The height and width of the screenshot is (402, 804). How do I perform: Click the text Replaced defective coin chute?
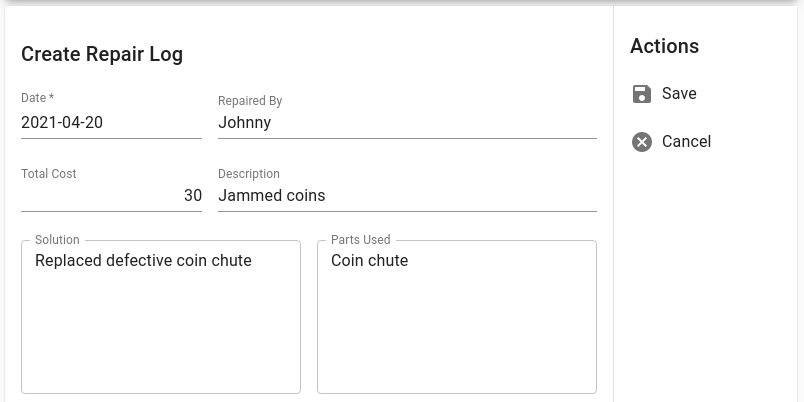pyautogui.click(x=143, y=260)
